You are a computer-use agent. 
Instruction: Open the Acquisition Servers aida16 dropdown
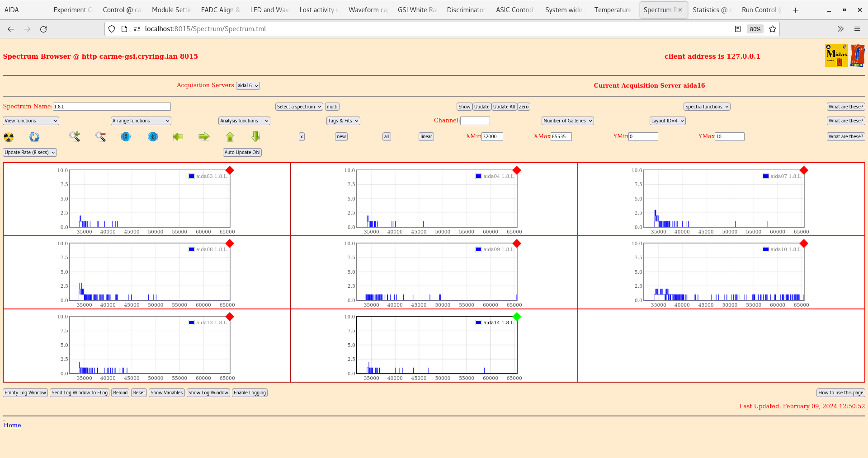pyautogui.click(x=248, y=86)
